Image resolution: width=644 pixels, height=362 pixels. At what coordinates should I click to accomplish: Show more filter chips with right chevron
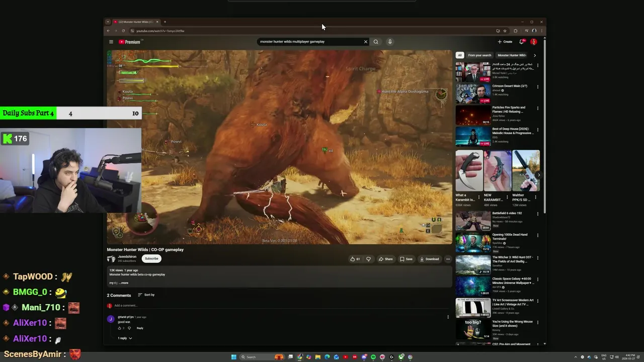point(535,55)
